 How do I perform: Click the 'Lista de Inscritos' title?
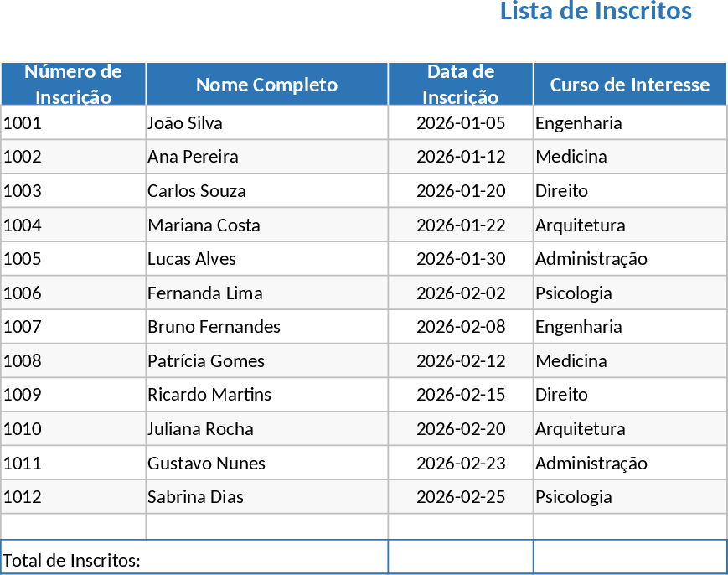tap(596, 12)
